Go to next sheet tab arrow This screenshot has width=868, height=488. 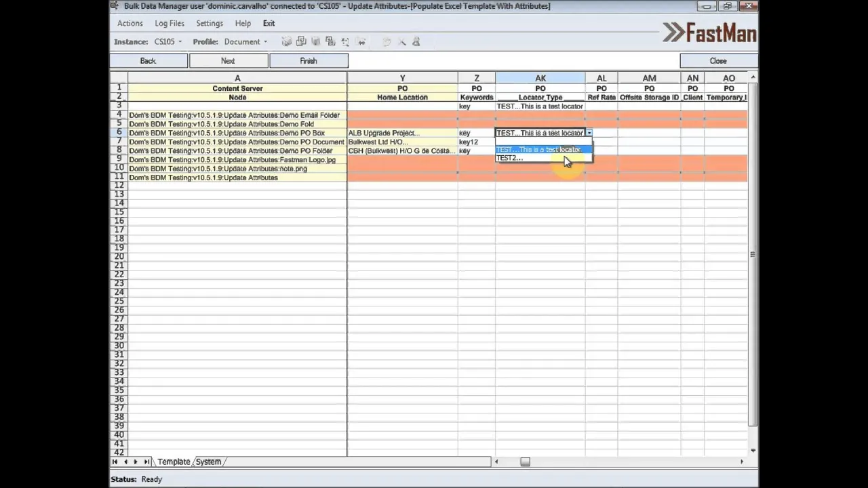(x=136, y=462)
